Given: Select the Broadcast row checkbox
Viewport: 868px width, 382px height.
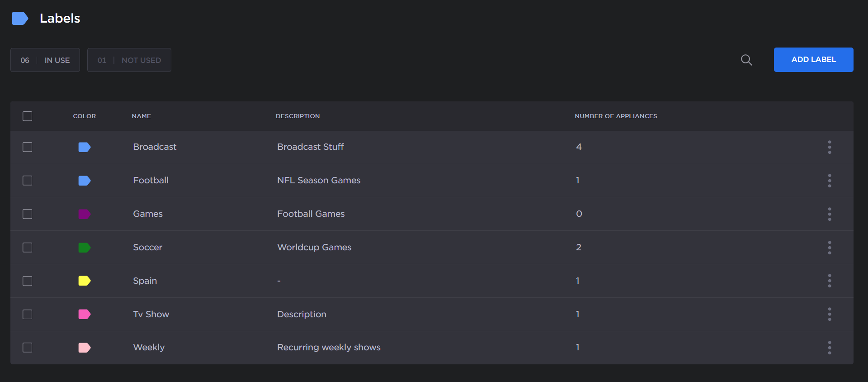Looking at the screenshot, I should [x=28, y=147].
